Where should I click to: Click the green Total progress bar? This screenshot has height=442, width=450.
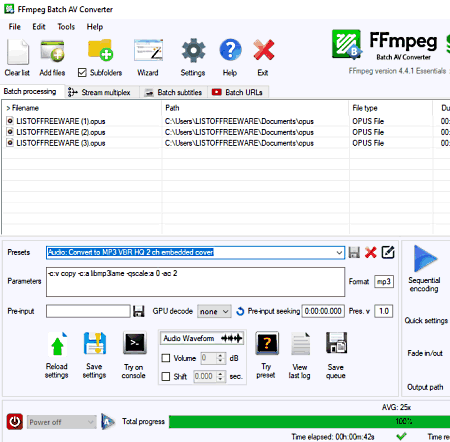point(309,422)
